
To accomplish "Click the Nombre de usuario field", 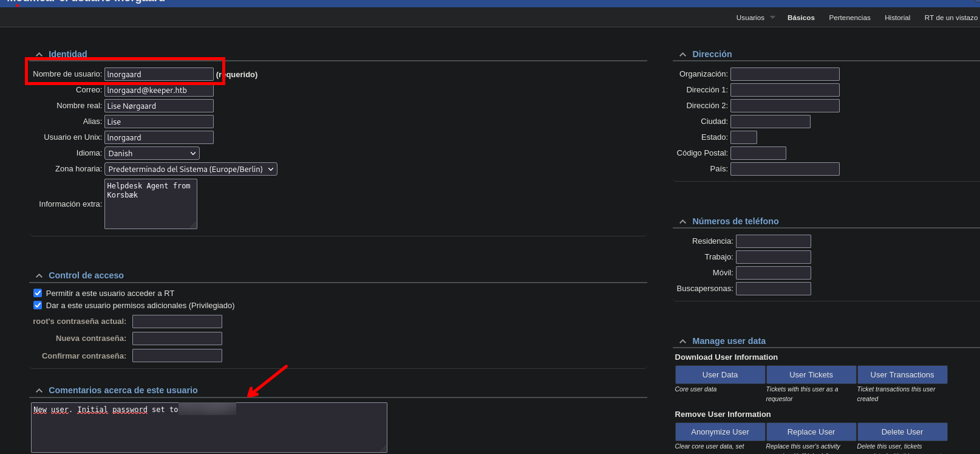I will coord(158,74).
